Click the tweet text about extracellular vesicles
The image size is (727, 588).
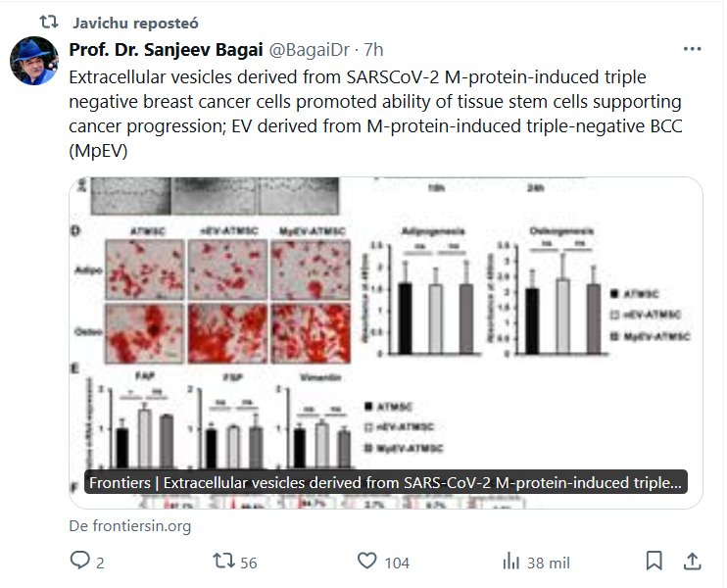tap(372, 114)
